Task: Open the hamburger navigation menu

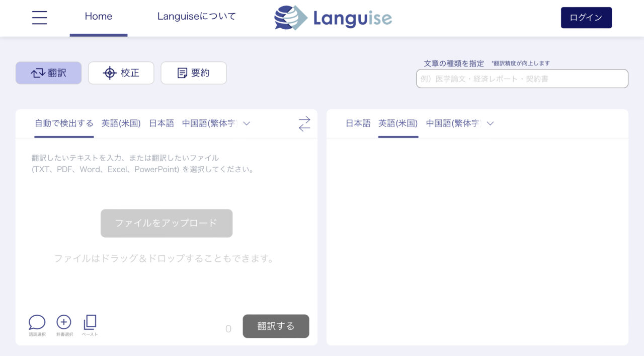Action: click(x=39, y=17)
